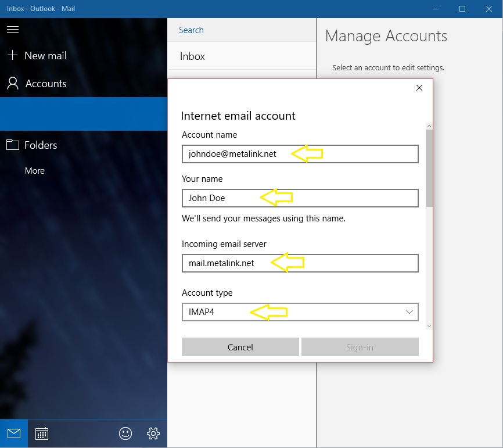Click the 'Internet email account' dialog title
The height and width of the screenshot is (448, 503).
[238, 116]
